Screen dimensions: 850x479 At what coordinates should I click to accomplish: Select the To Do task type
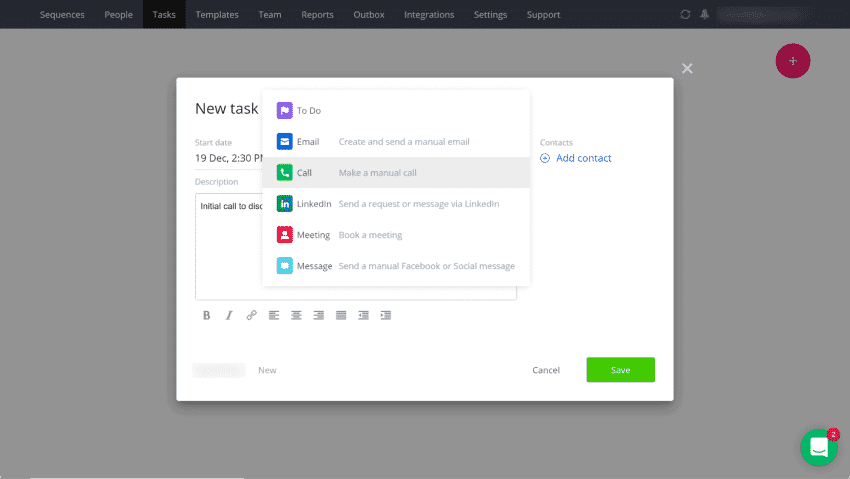[396, 111]
